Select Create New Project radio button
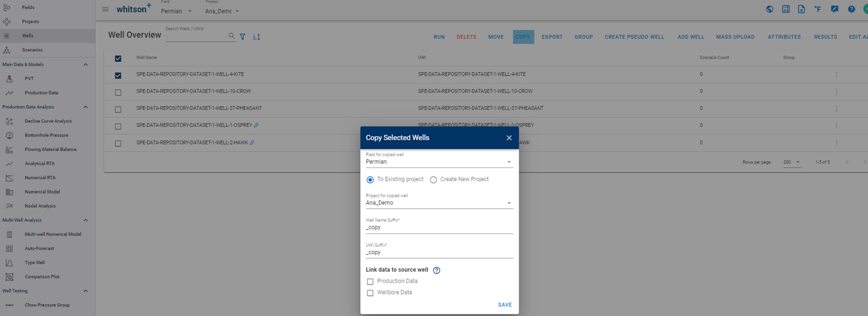The width and height of the screenshot is (868, 316). (433, 180)
